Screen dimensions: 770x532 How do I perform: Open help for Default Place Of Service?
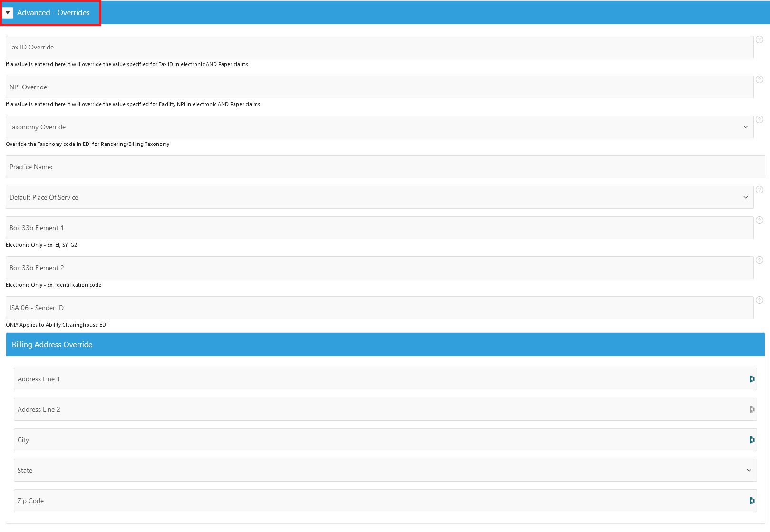click(x=760, y=190)
